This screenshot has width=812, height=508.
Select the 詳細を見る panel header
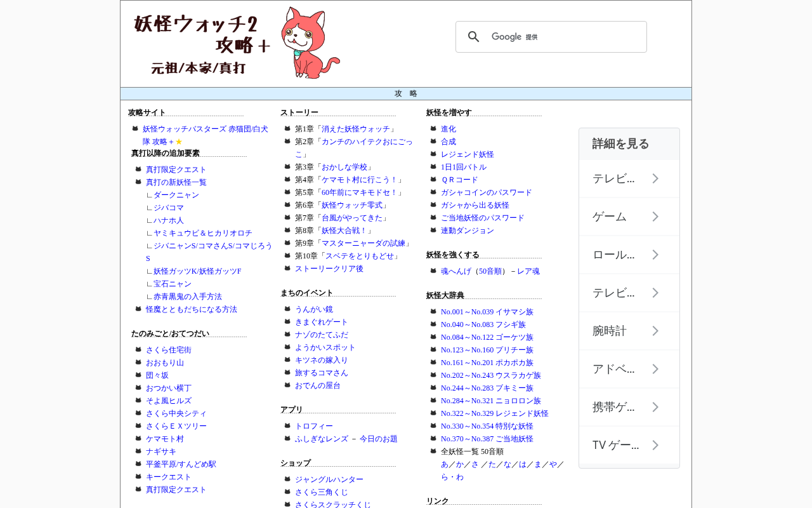click(629, 144)
